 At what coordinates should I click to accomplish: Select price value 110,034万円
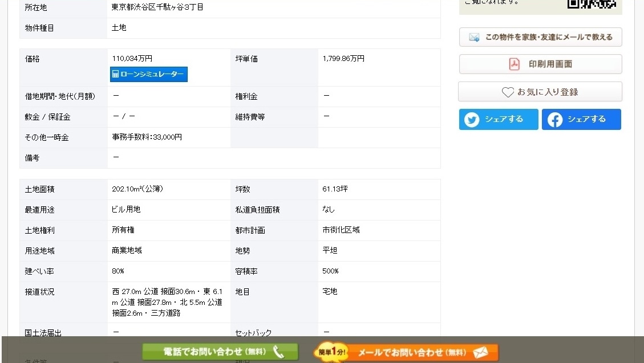tap(132, 59)
